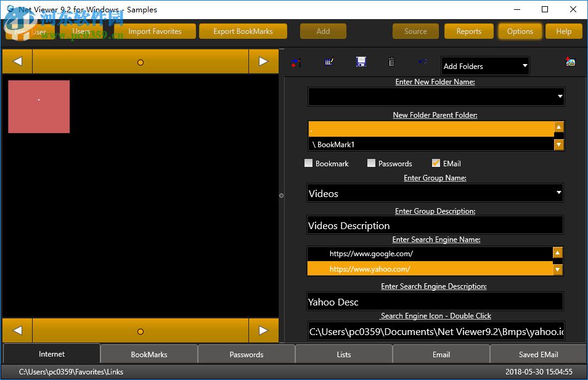Open the New Folder Name dropdown arrow
This screenshot has height=380, width=588.
coord(560,97)
